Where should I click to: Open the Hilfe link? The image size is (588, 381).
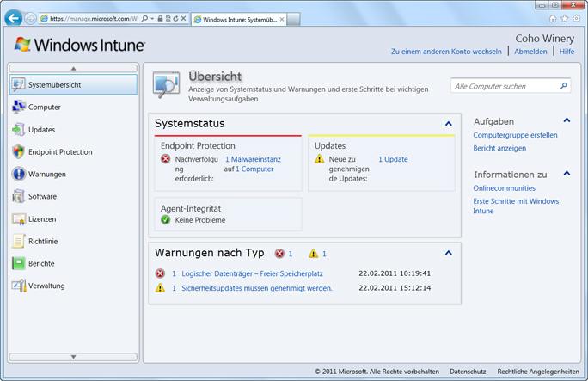point(567,52)
